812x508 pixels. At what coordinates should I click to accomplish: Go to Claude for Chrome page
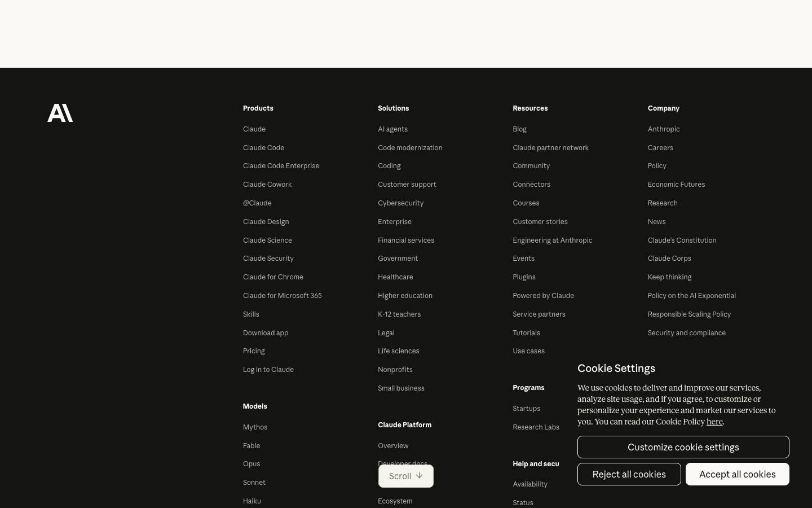(273, 277)
